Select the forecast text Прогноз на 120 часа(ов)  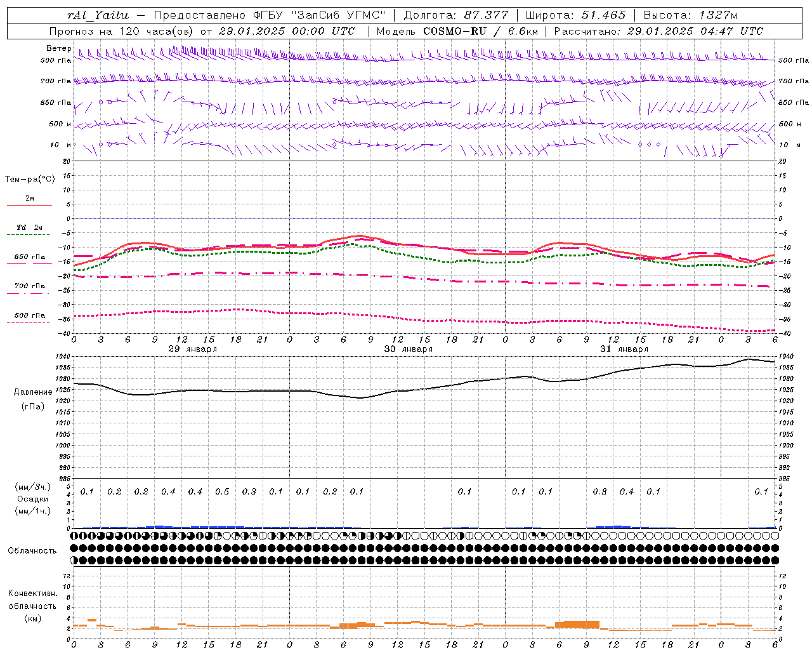pos(123,31)
